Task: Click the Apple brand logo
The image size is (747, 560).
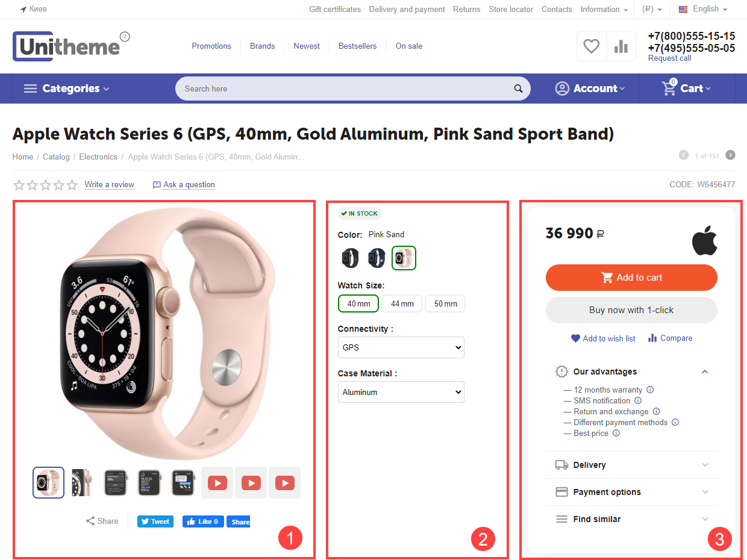Action: 704,241
